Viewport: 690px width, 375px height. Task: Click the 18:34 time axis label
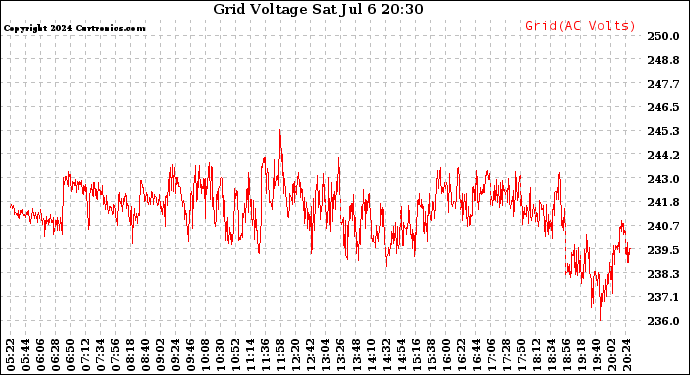[551, 355]
